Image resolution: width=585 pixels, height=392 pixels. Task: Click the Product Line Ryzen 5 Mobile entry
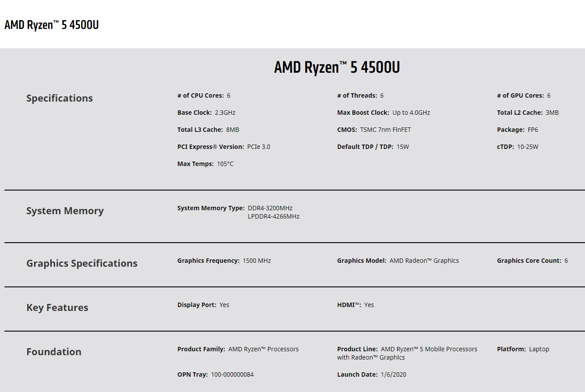point(407,353)
